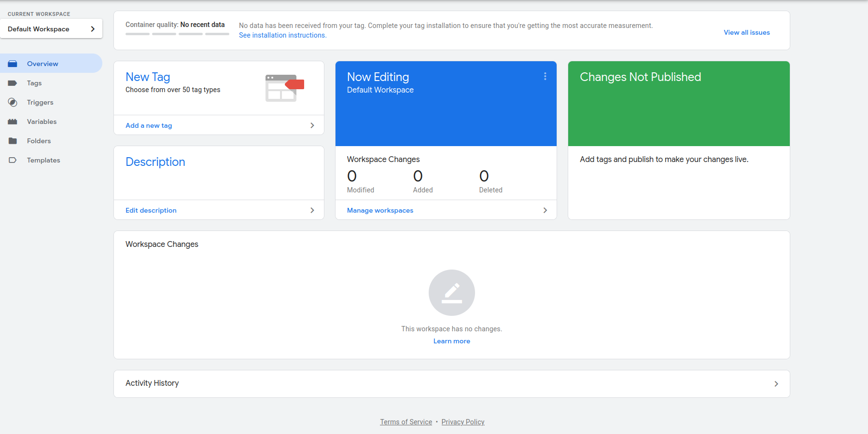Click chevron next to Edit description
This screenshot has width=868, height=434.
[x=312, y=210]
